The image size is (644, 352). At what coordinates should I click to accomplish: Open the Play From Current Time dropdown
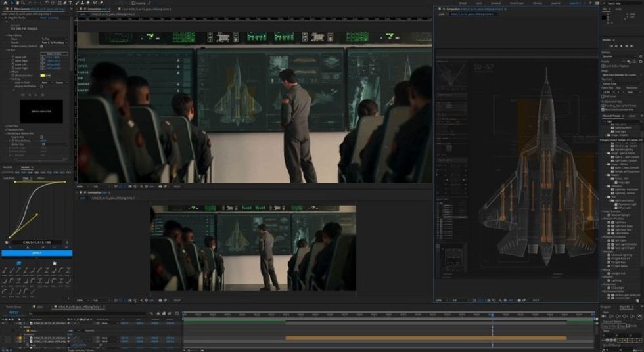(622, 83)
